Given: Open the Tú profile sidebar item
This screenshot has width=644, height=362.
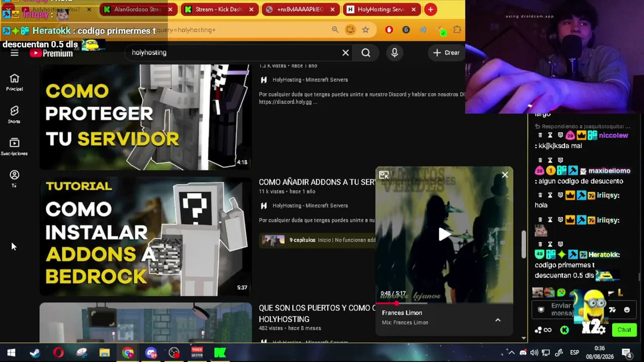Looking at the screenshot, I should coord(14,178).
